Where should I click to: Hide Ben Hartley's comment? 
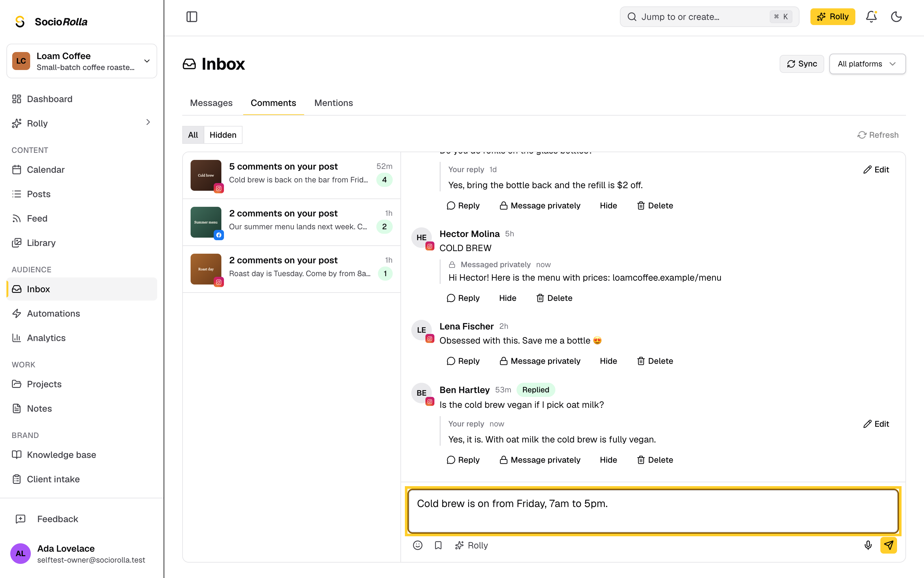click(608, 460)
